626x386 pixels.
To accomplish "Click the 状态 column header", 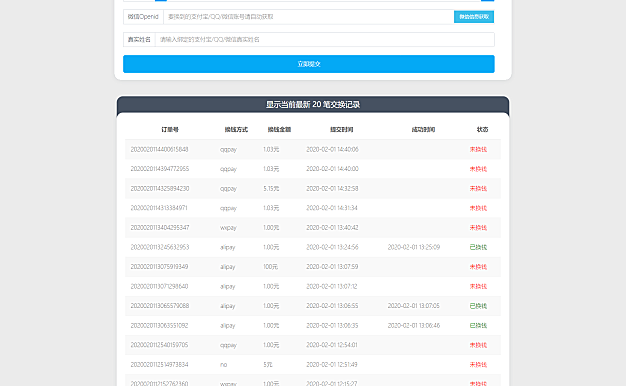I will click(x=482, y=129).
